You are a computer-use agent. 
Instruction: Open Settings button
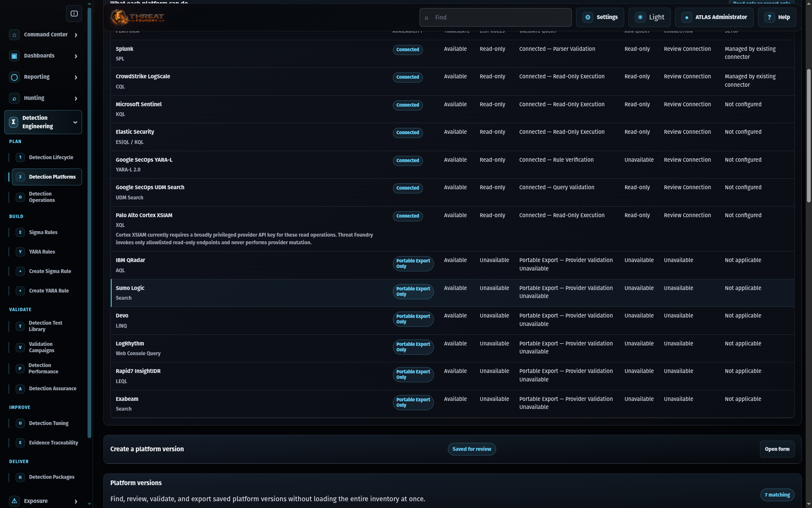click(x=600, y=17)
